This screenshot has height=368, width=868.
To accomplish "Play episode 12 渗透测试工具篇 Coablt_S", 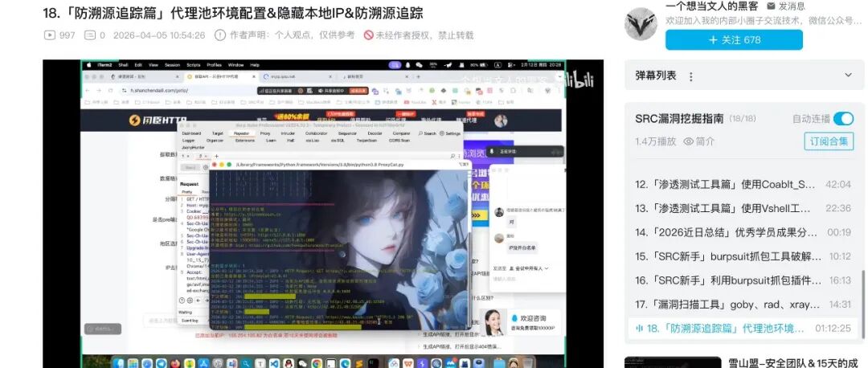I will pyautogui.click(x=744, y=184).
